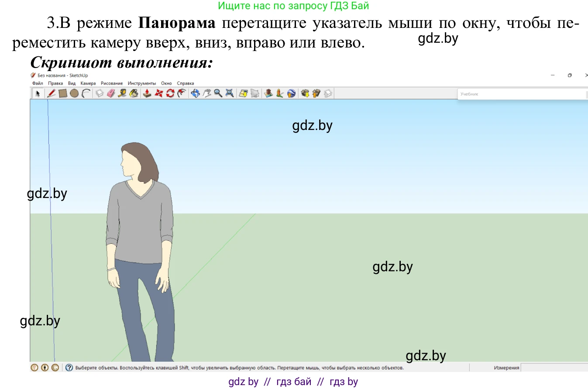Toggle the Tape Measure tool
The height and width of the screenshot is (389, 588).
122,93
